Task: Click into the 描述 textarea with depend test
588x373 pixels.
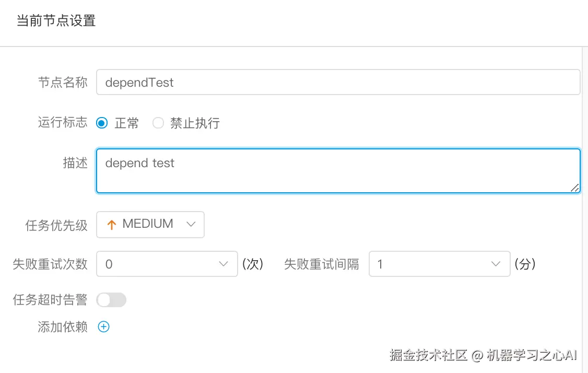Action: (338, 171)
